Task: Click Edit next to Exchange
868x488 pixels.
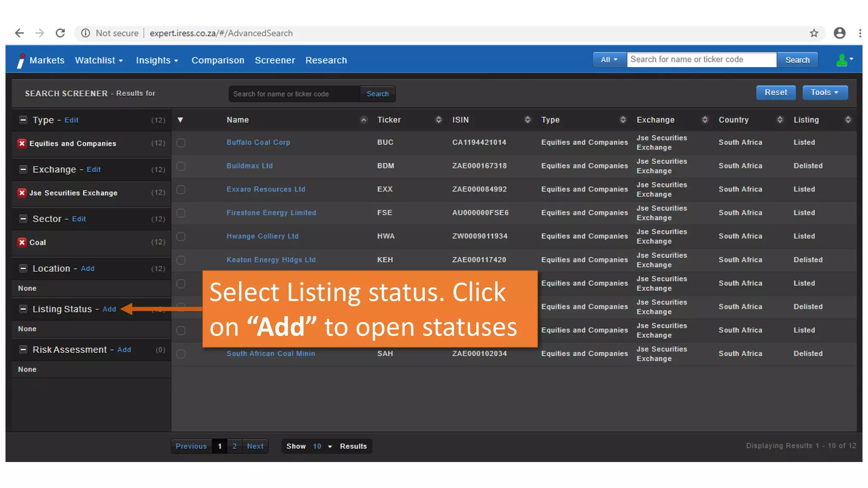Action: [x=94, y=169]
